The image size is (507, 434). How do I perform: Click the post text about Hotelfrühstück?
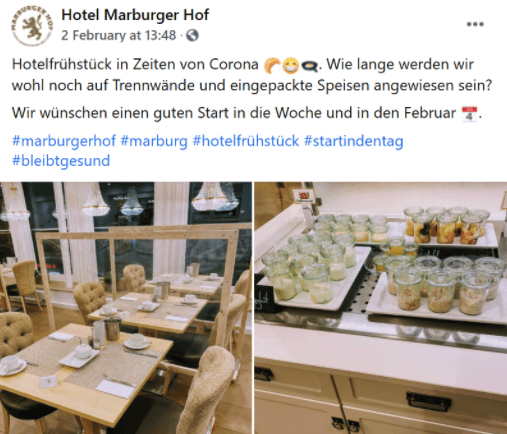252,75
